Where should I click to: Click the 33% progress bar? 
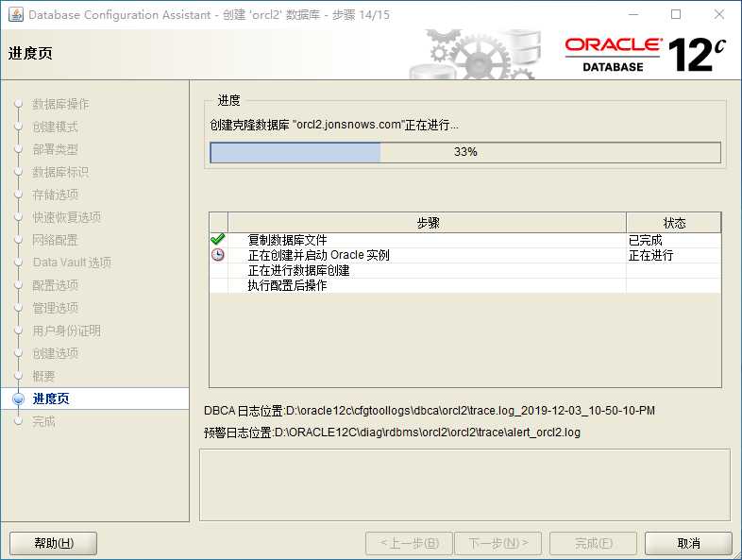click(464, 152)
